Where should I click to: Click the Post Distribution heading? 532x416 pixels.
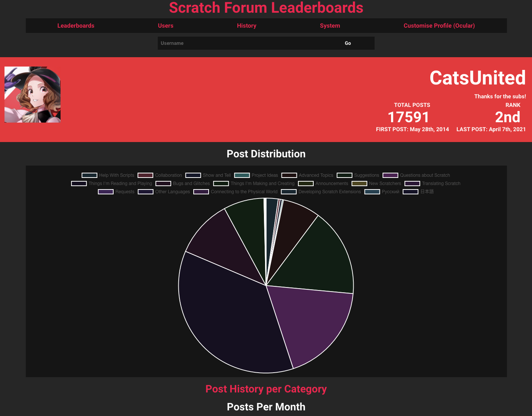266,154
